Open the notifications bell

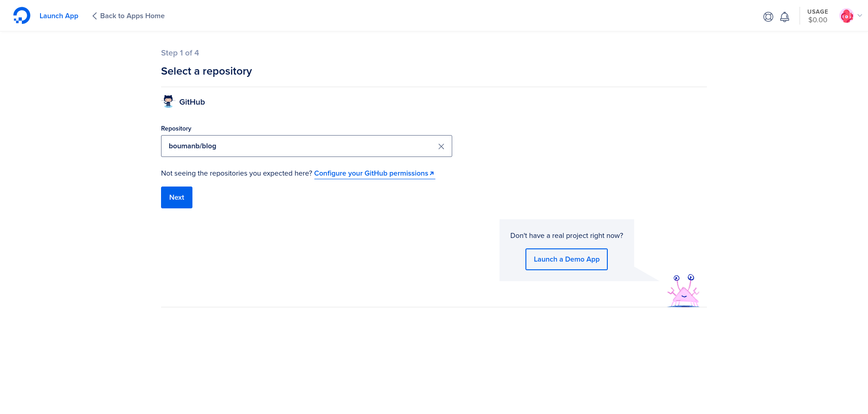pyautogui.click(x=784, y=16)
